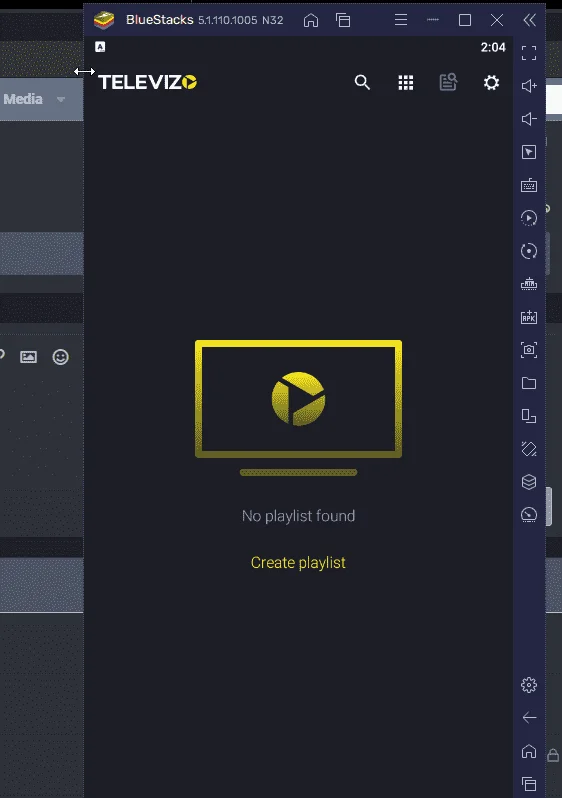Open the BlueStacks hamburger menu

point(401,20)
